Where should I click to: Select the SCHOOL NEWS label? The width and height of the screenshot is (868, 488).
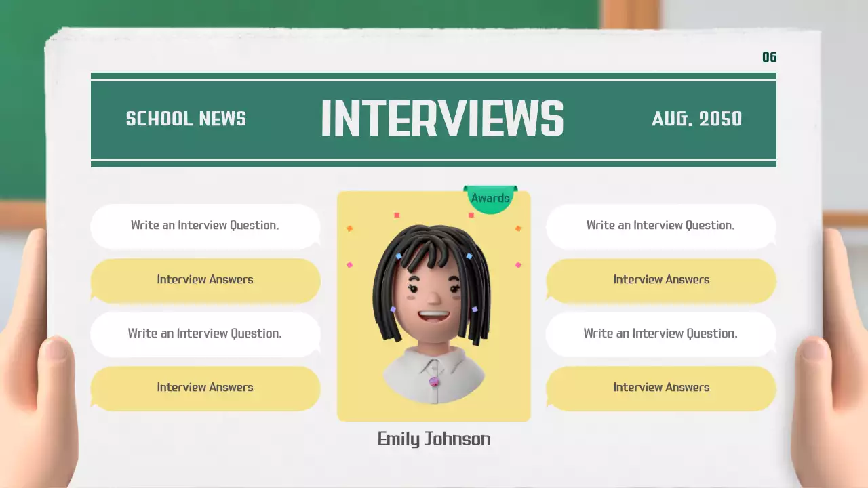point(186,119)
